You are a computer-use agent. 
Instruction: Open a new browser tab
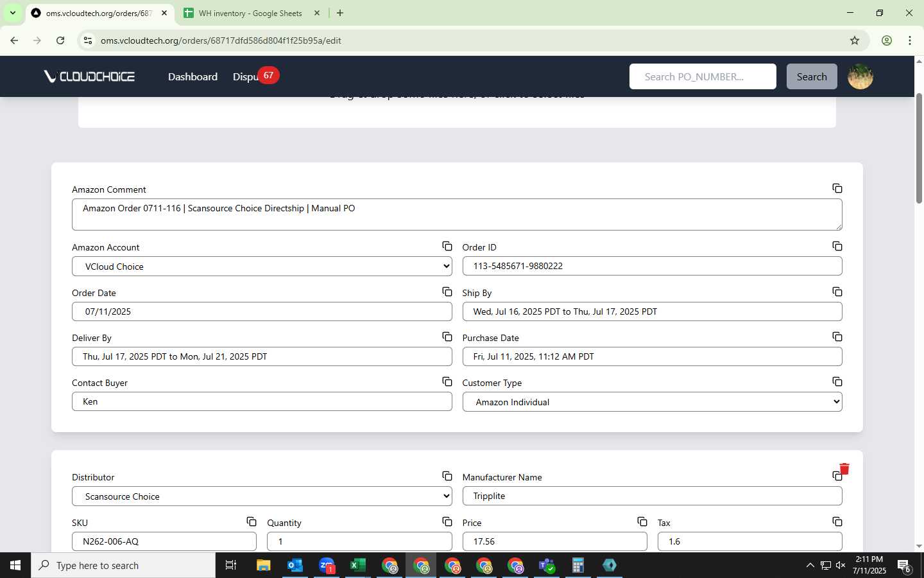click(x=340, y=13)
